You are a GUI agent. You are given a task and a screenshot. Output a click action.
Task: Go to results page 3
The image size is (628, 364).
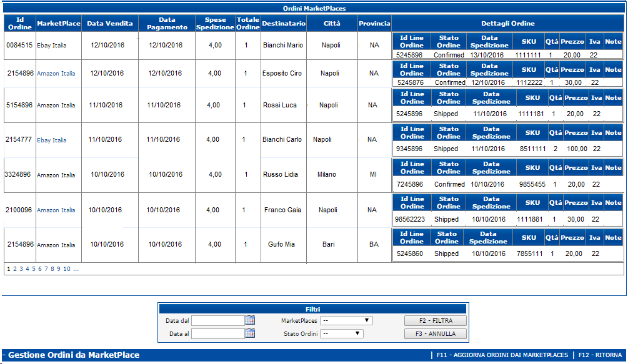click(x=21, y=269)
